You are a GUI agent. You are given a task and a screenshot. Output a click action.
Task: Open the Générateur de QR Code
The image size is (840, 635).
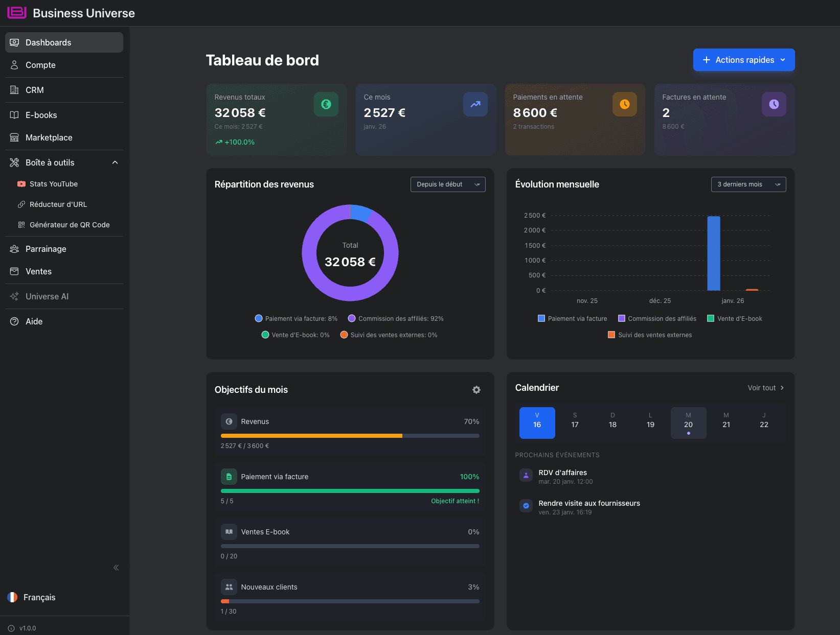point(69,224)
